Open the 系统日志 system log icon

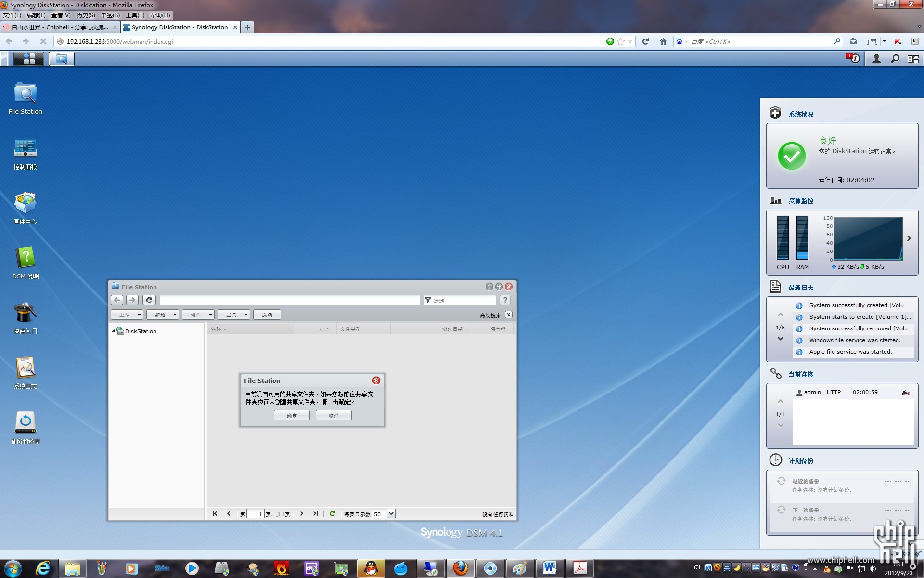click(26, 373)
